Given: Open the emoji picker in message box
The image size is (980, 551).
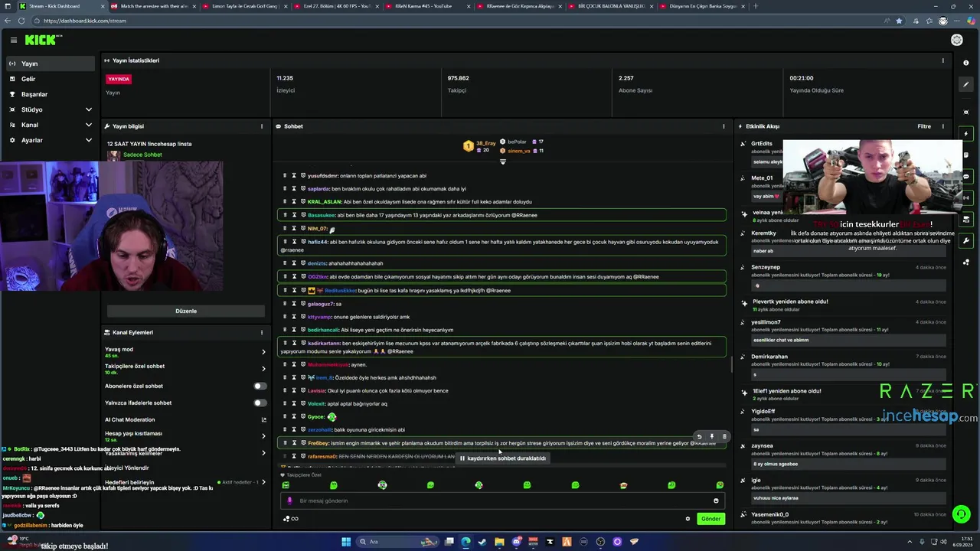Looking at the screenshot, I should (716, 500).
